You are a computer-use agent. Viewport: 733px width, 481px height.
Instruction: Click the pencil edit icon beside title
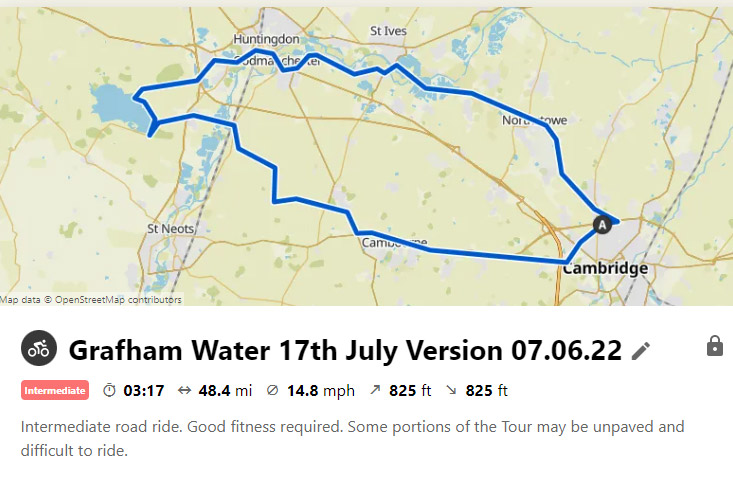pos(640,351)
